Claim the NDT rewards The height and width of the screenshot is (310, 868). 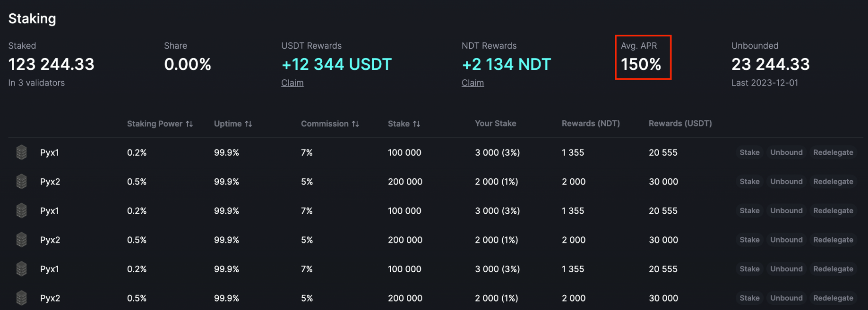[473, 83]
